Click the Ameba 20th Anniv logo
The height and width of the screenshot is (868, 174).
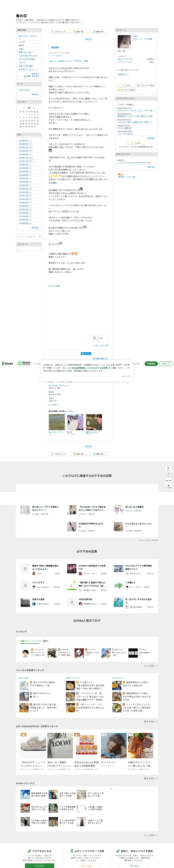[24, 364]
